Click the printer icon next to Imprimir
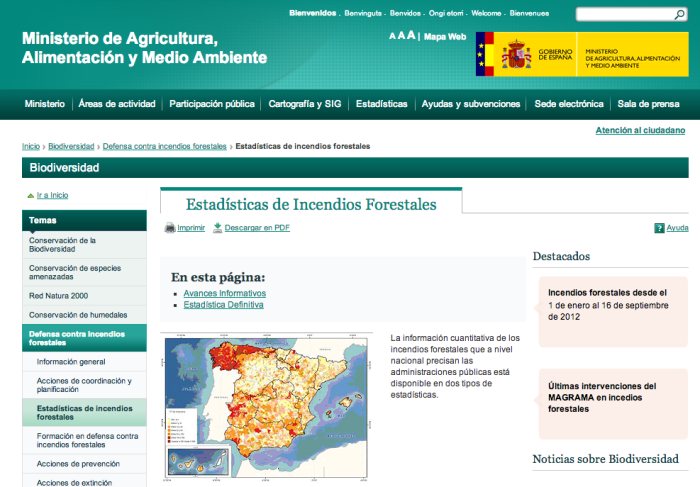The height and width of the screenshot is (487, 700). [x=170, y=228]
